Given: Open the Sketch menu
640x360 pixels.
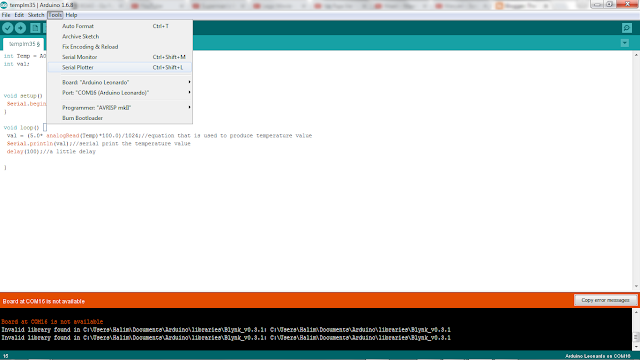Looking at the screenshot, I should (36, 15).
